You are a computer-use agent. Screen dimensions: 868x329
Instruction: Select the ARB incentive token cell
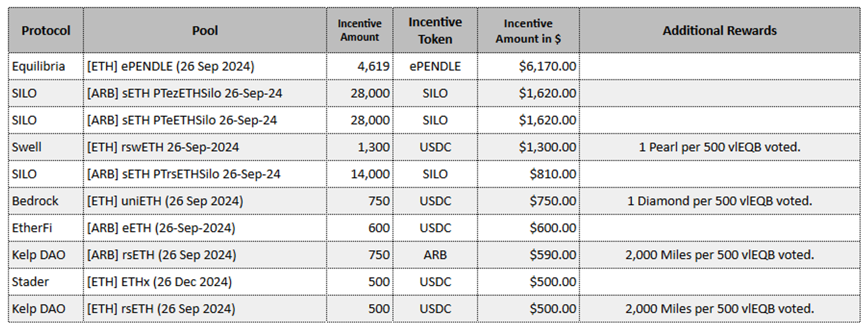point(435,255)
